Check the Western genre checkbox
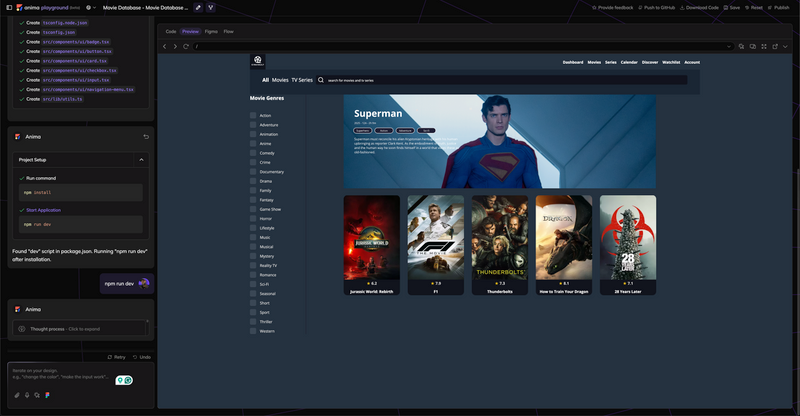Image resolution: width=800 pixels, height=416 pixels. tap(253, 331)
